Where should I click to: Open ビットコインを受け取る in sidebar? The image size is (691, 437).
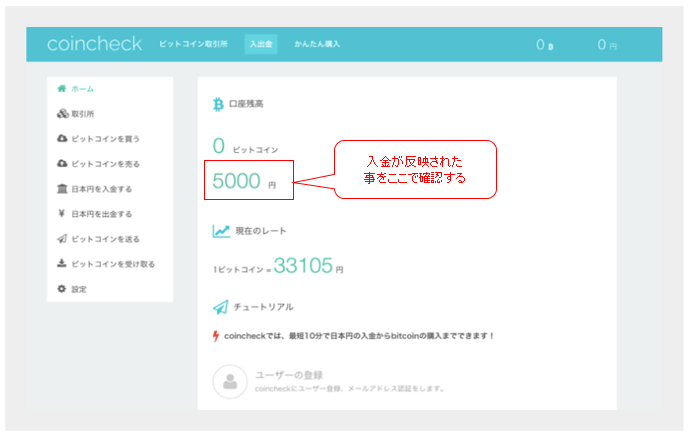[x=113, y=264]
